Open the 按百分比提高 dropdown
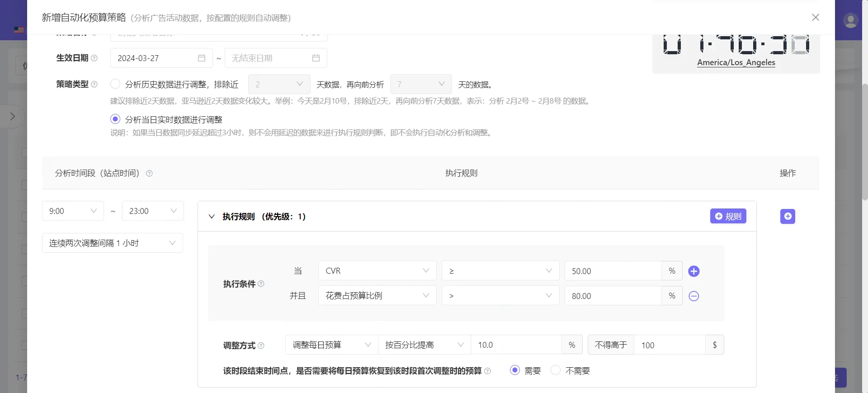 click(x=425, y=345)
